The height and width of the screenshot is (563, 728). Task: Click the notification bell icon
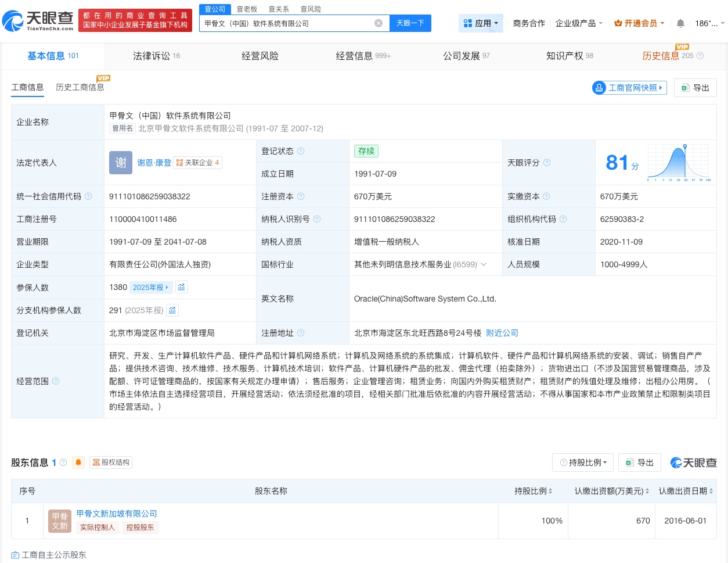(680, 23)
